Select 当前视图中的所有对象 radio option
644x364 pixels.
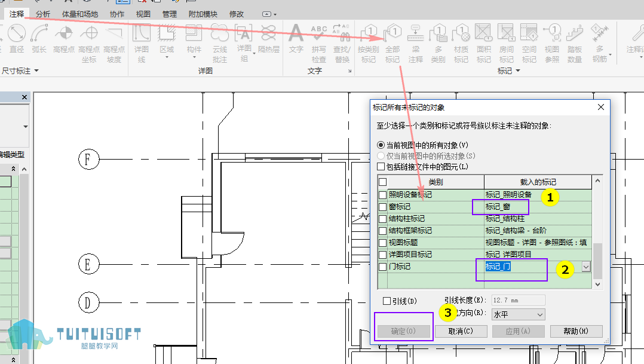pos(381,145)
